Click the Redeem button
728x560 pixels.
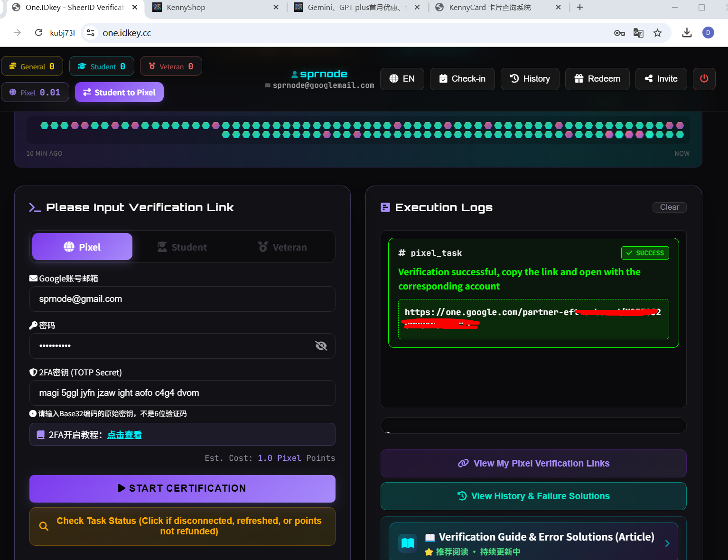[597, 79]
